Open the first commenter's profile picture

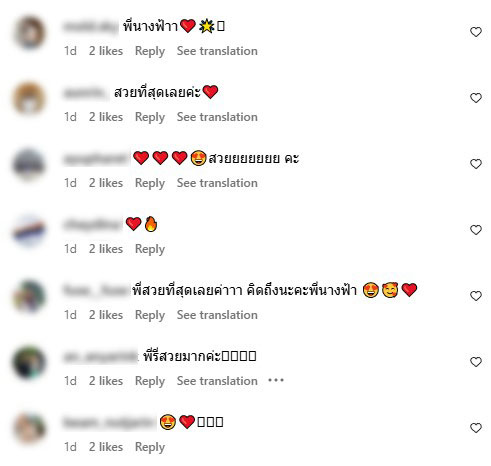[29, 32]
